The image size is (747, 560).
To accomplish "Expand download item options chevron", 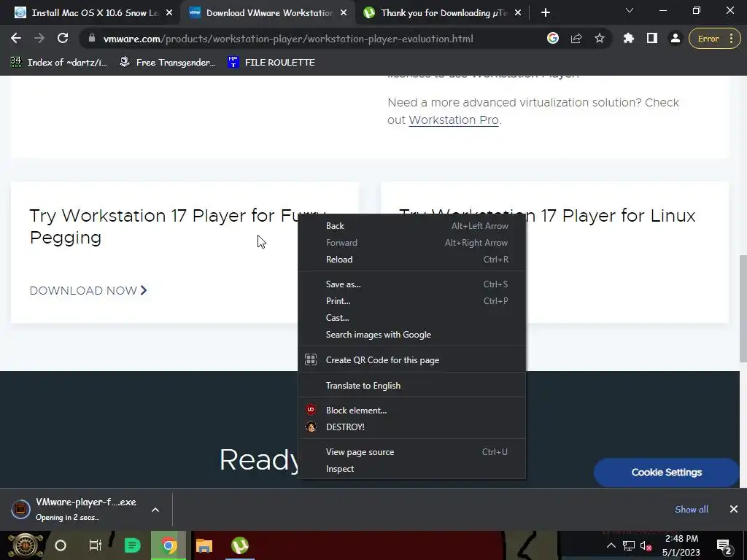I will (x=155, y=510).
